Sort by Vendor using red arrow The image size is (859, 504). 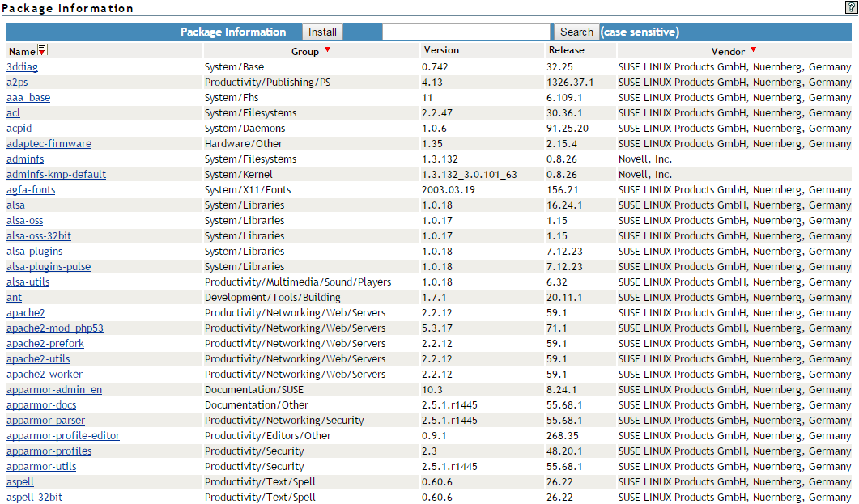click(753, 50)
